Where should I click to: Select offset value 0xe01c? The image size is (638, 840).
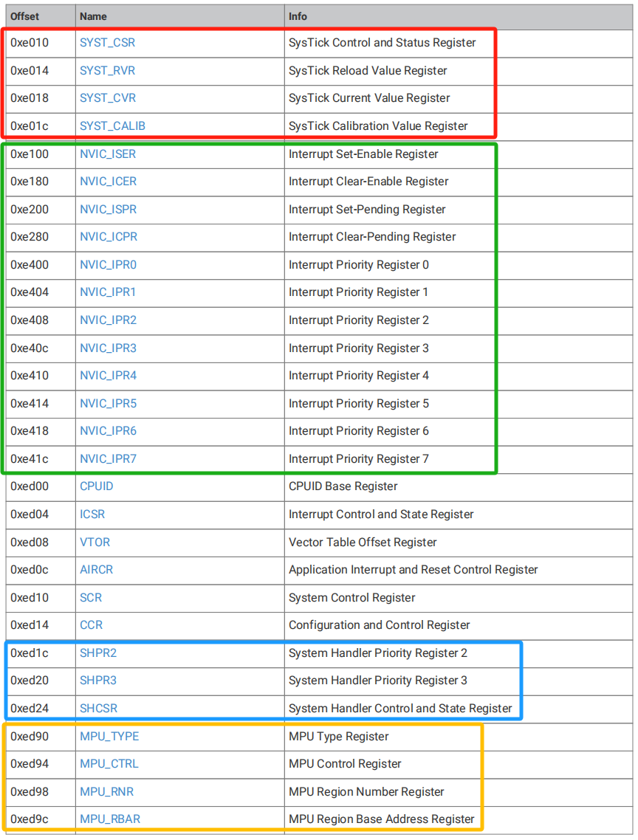pos(30,126)
